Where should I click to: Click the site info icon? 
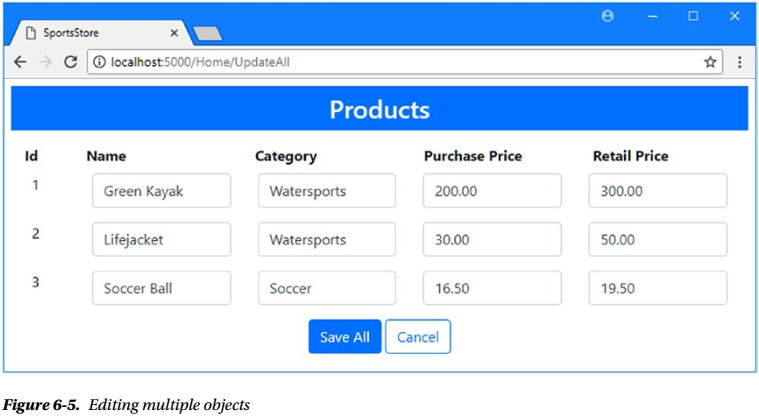tap(100, 62)
